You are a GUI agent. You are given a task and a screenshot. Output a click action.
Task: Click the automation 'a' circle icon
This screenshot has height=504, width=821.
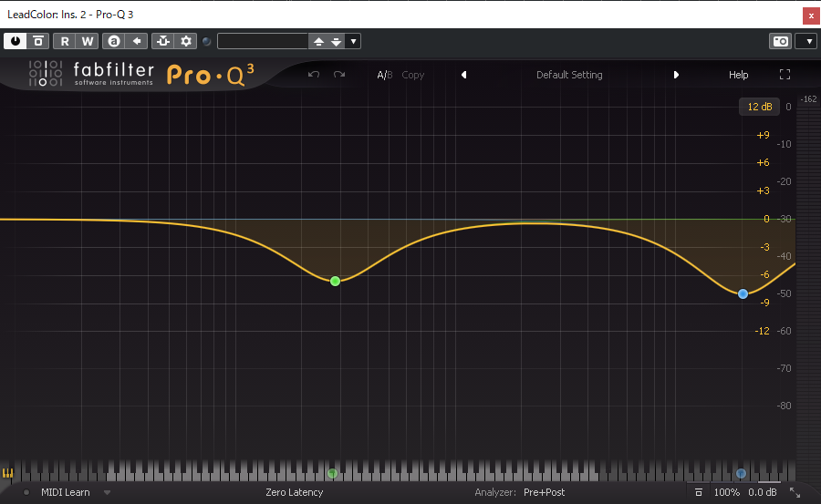(x=114, y=41)
